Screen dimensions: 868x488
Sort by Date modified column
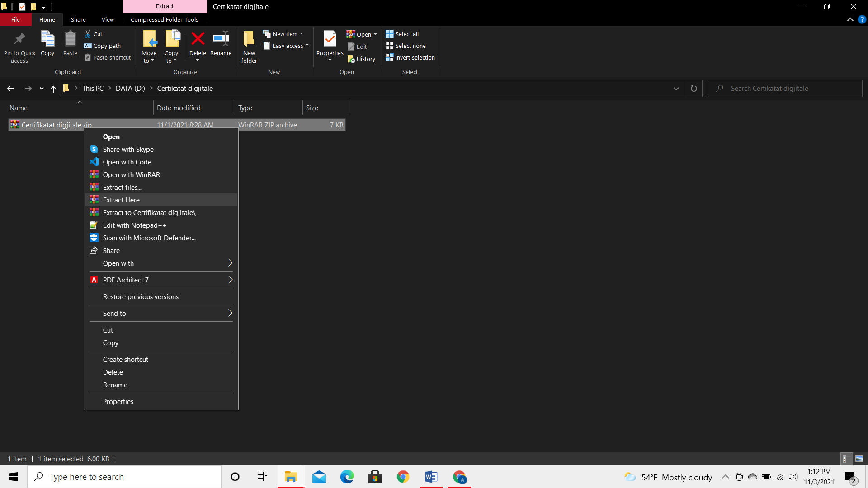click(x=194, y=108)
